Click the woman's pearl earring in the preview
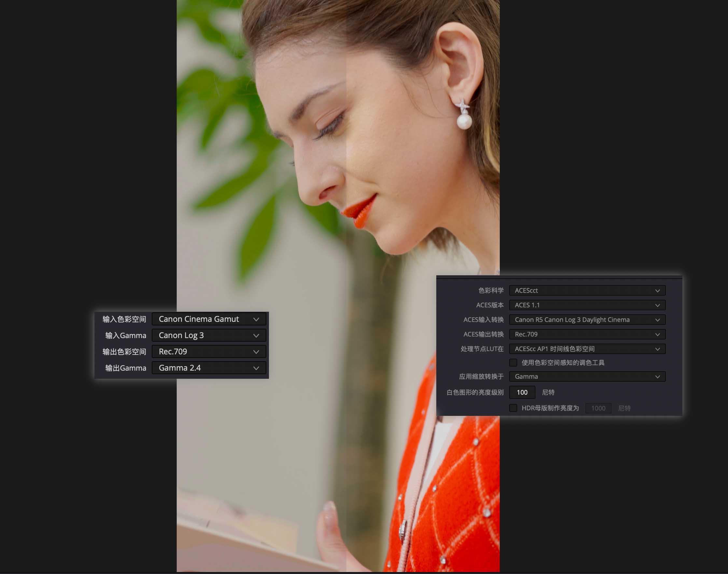Viewport: 728px width, 574px height. click(x=464, y=121)
